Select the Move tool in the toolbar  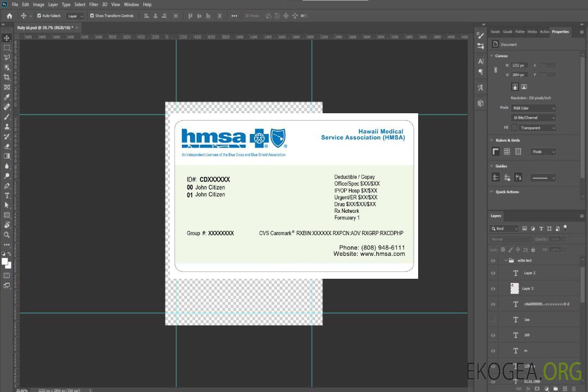coord(7,38)
